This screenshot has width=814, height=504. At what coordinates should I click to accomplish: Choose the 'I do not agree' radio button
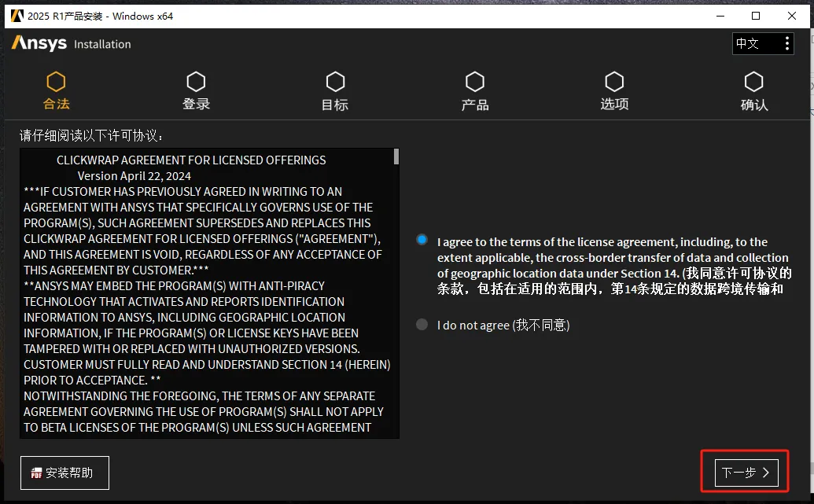(x=422, y=325)
